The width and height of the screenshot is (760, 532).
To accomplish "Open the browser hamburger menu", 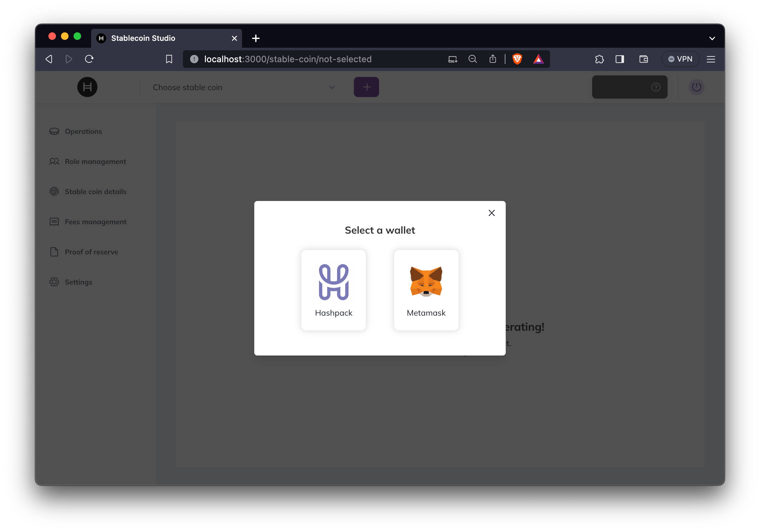I will (711, 59).
